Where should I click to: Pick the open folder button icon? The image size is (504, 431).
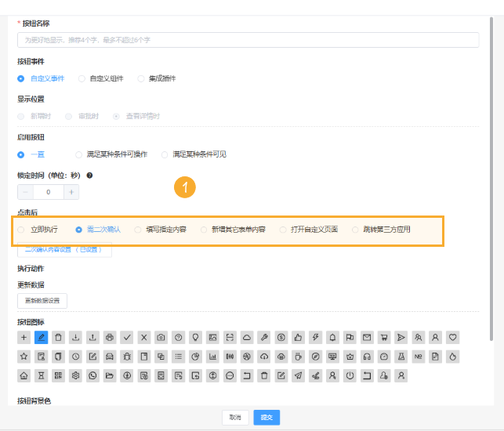[110, 375]
